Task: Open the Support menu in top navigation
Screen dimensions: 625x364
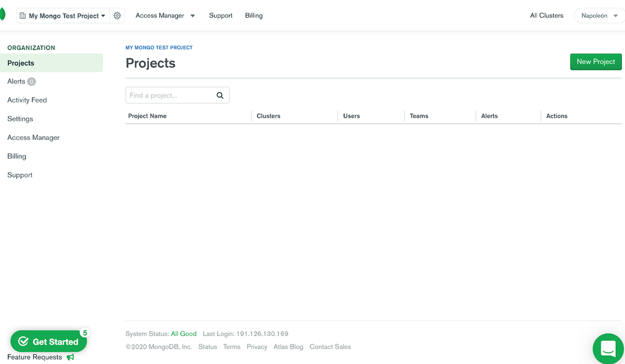Action: 220,15
